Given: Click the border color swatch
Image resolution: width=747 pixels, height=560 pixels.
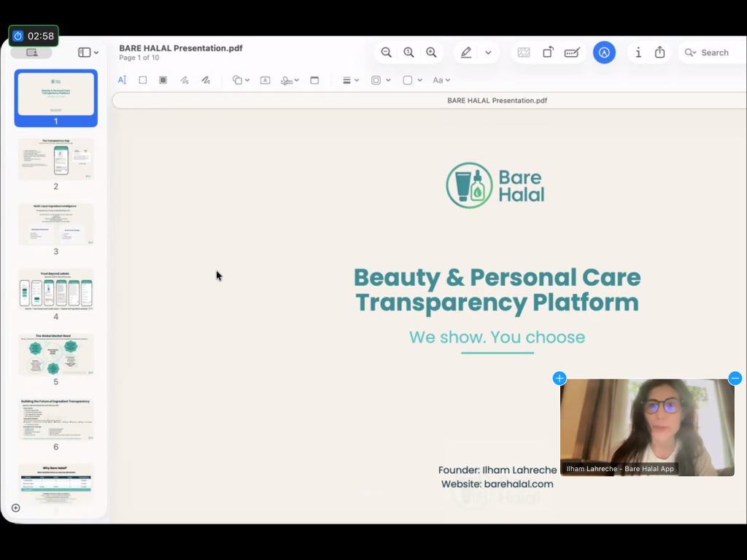Looking at the screenshot, I should 376,80.
